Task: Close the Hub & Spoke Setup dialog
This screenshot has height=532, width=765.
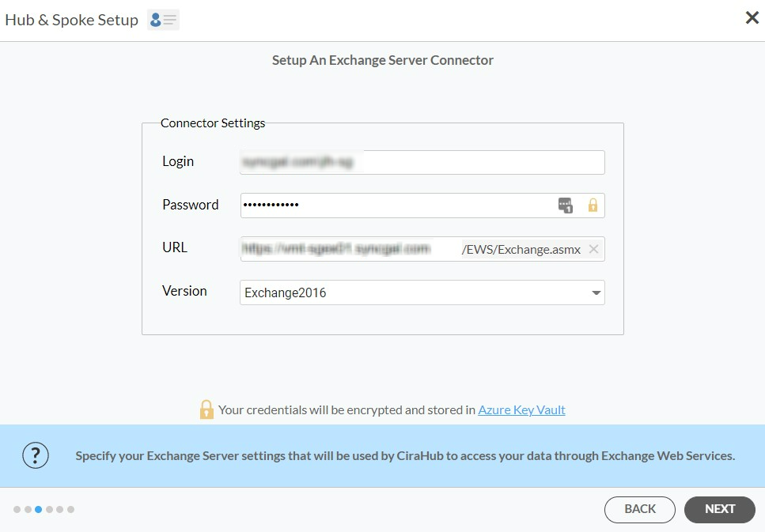Action: coord(751,17)
